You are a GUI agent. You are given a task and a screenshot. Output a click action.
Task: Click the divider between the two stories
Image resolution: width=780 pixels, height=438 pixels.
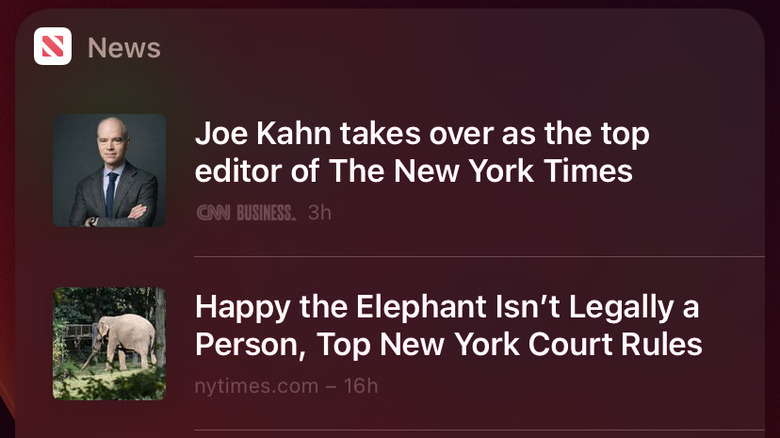click(478, 256)
